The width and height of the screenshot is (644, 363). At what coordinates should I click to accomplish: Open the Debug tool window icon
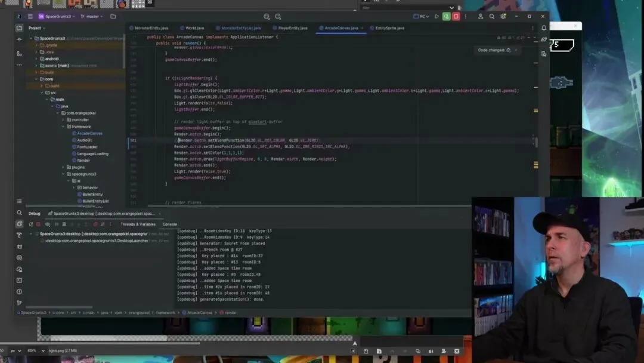click(19, 224)
